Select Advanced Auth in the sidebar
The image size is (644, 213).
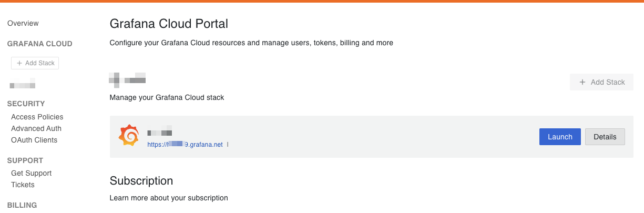coord(36,128)
